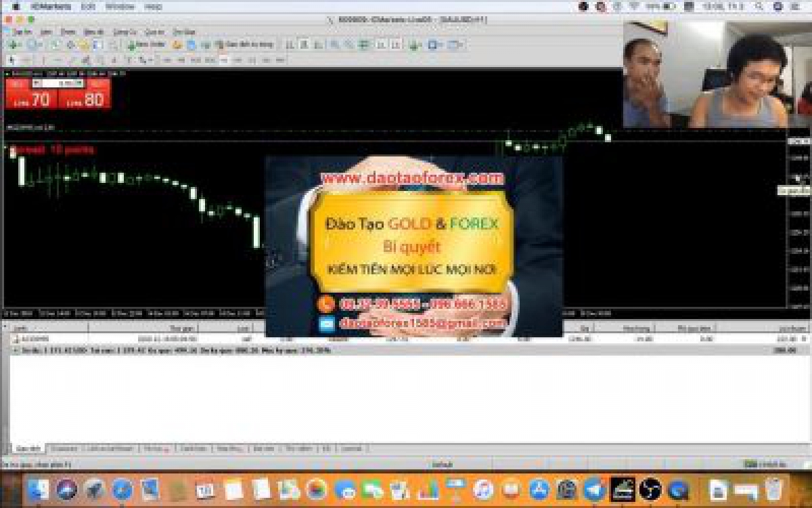Toggle automated trading button
812x508 pixels.
click(x=244, y=45)
